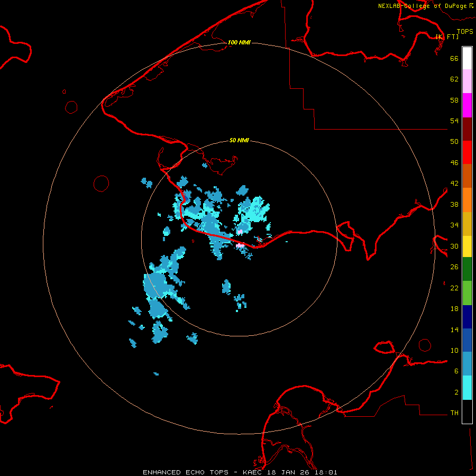The image size is (476, 476).
Task: Click the light green 22 kft swatch
Action: click(467, 293)
